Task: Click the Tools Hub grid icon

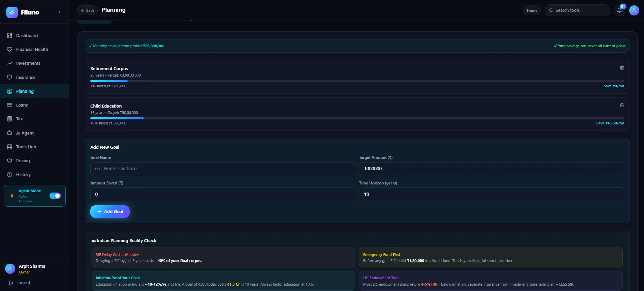Action: point(9,147)
